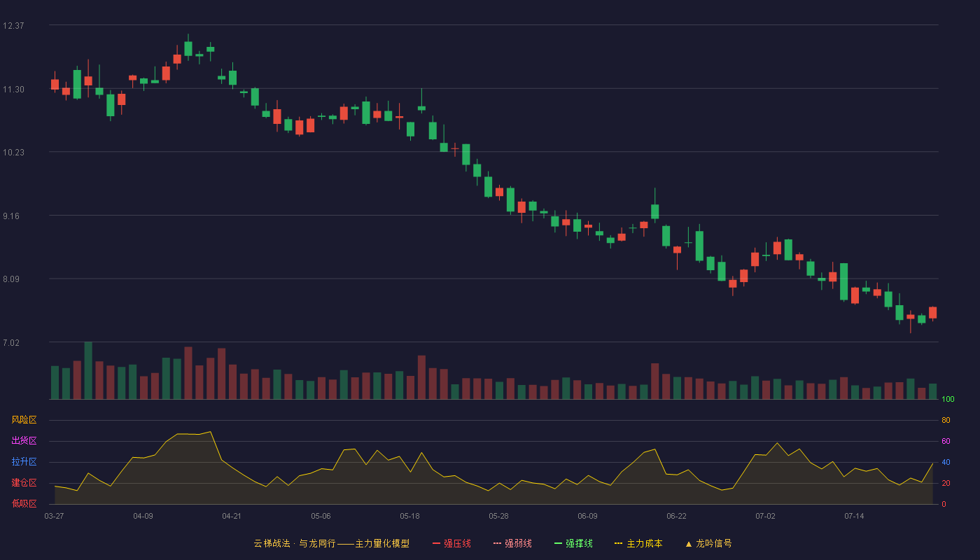Toggle the 强弱线 legend item

click(512, 543)
